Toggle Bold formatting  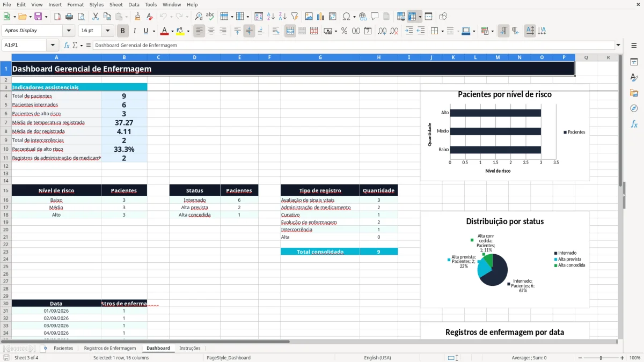123,31
